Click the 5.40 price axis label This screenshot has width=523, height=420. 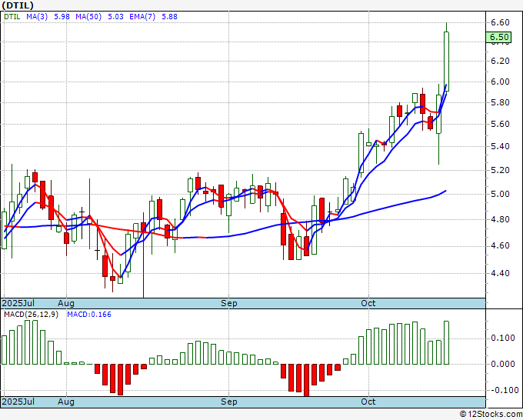click(x=500, y=146)
